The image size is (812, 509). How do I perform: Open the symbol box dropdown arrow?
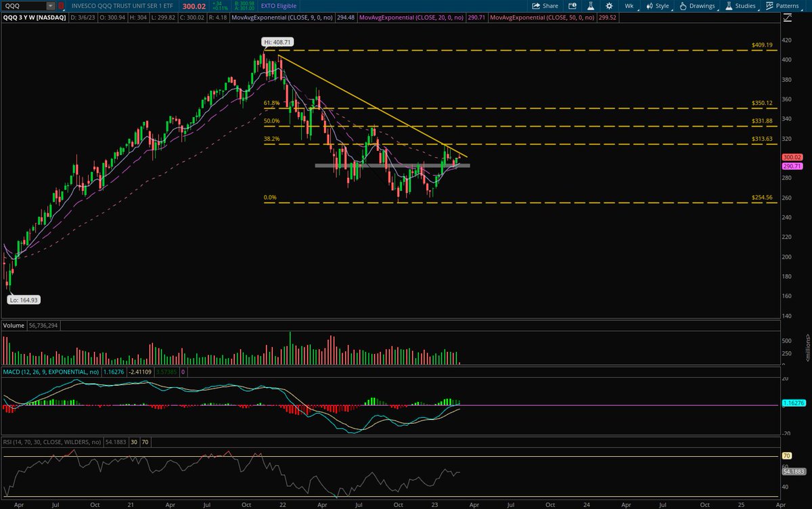coord(50,6)
